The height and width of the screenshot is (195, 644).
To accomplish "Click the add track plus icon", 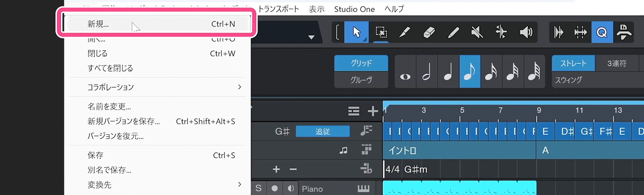I will (373, 111).
